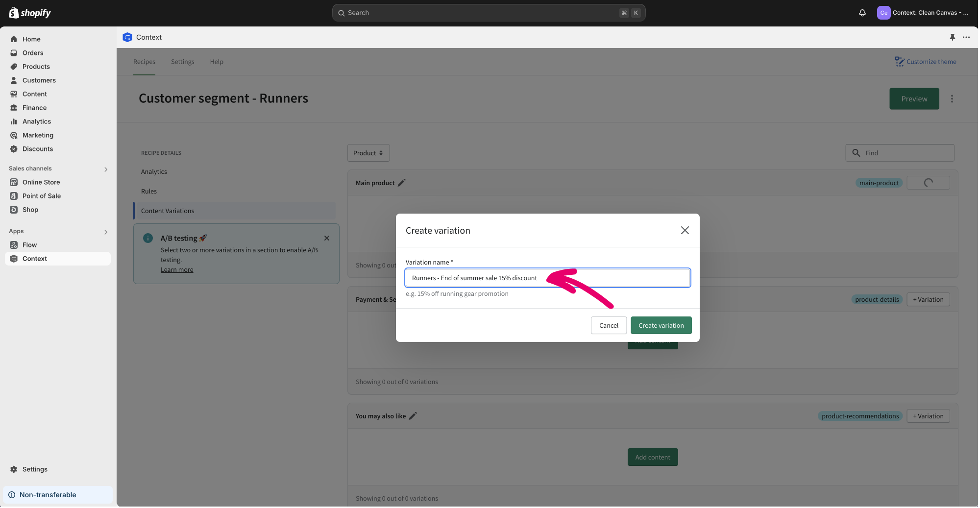This screenshot has width=980, height=508.
Task: Switch to the Settings tab
Action: coord(182,62)
